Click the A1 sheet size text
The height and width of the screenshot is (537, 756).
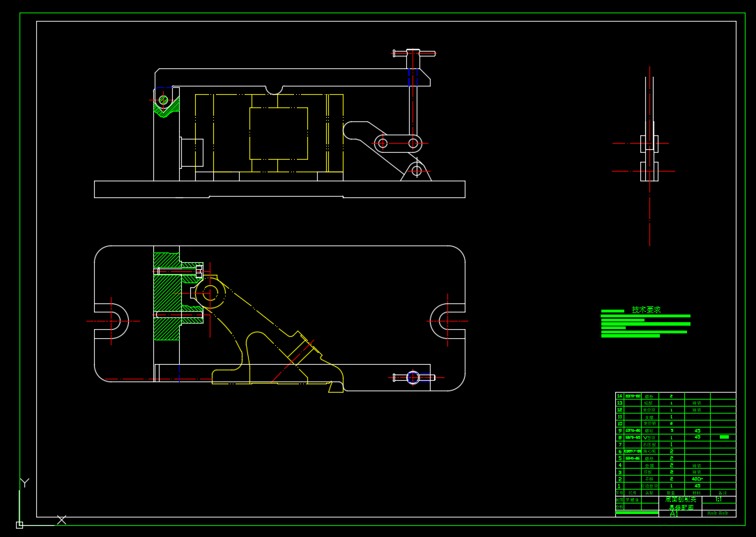(x=674, y=513)
